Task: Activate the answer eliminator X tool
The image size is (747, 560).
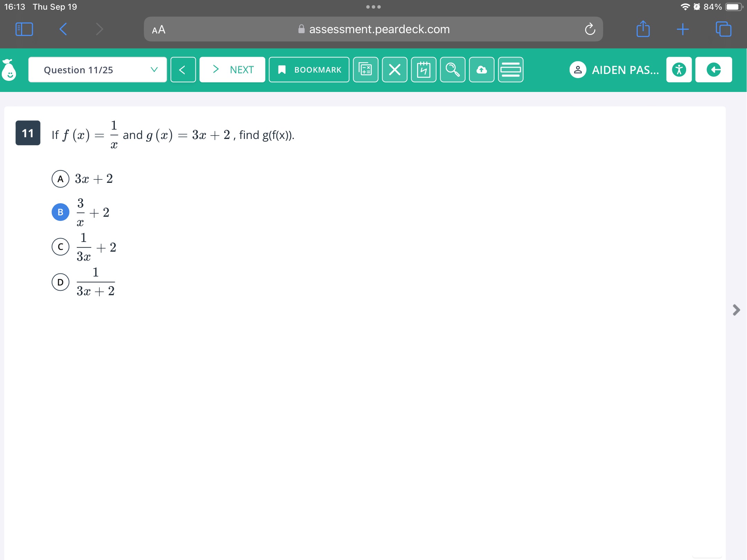Action: 395,69
